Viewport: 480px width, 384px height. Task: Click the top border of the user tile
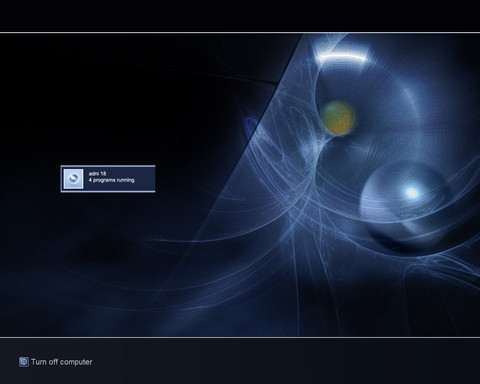tap(108, 166)
